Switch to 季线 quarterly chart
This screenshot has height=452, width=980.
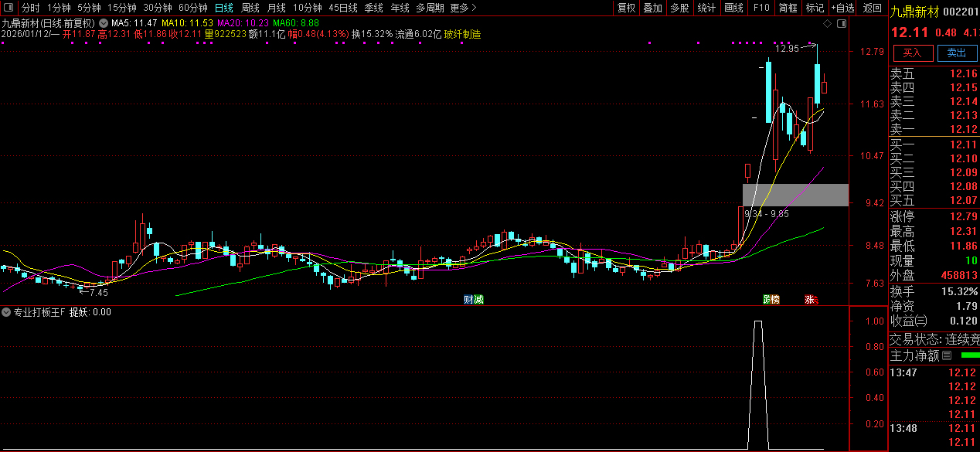[374, 8]
